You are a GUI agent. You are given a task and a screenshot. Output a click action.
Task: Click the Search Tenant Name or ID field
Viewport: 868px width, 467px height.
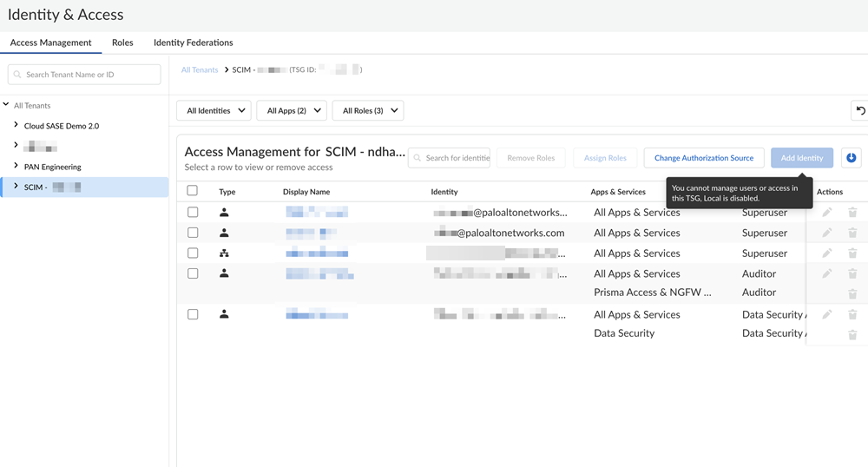pyautogui.click(x=84, y=75)
